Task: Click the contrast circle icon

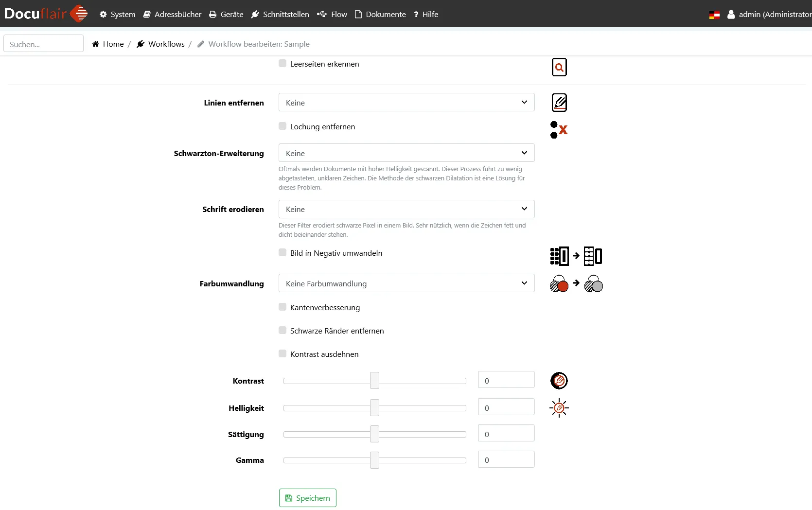Action: tap(559, 381)
